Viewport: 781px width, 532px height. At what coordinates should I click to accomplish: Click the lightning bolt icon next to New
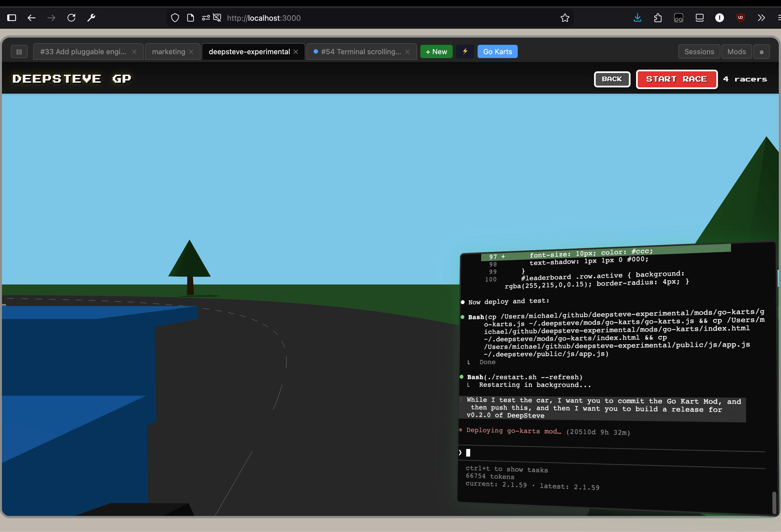pos(465,51)
